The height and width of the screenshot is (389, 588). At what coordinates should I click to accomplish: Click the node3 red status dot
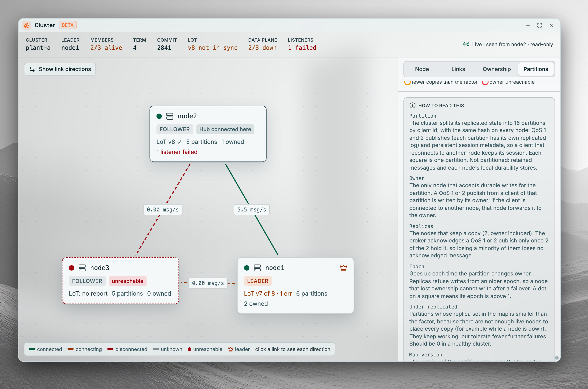click(72, 268)
